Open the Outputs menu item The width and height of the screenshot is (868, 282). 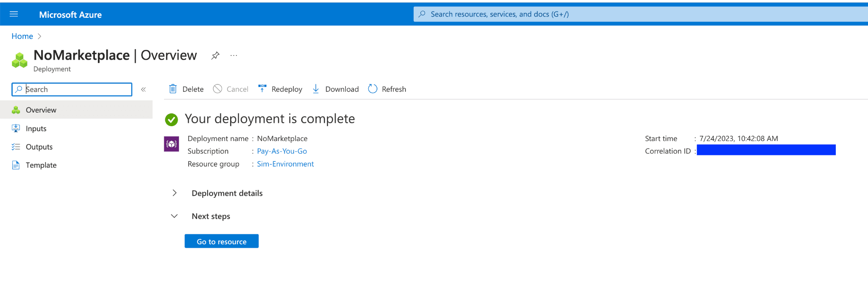[39, 147]
